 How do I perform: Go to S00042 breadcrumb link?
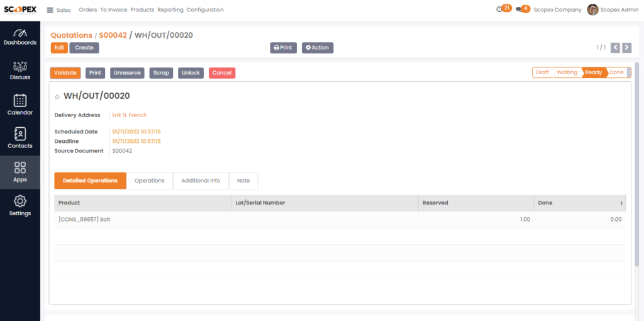pos(113,35)
